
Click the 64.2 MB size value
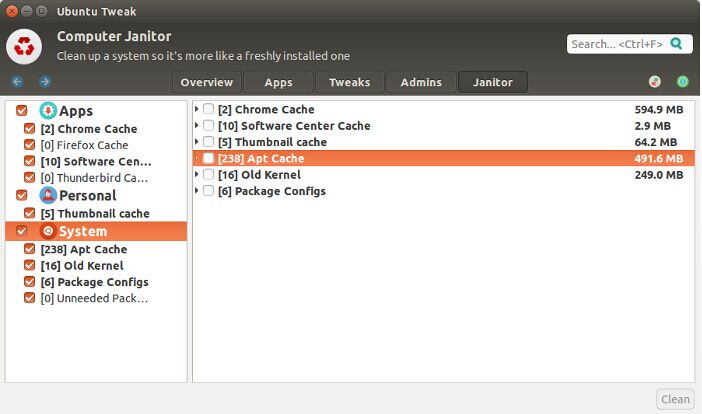click(655, 142)
